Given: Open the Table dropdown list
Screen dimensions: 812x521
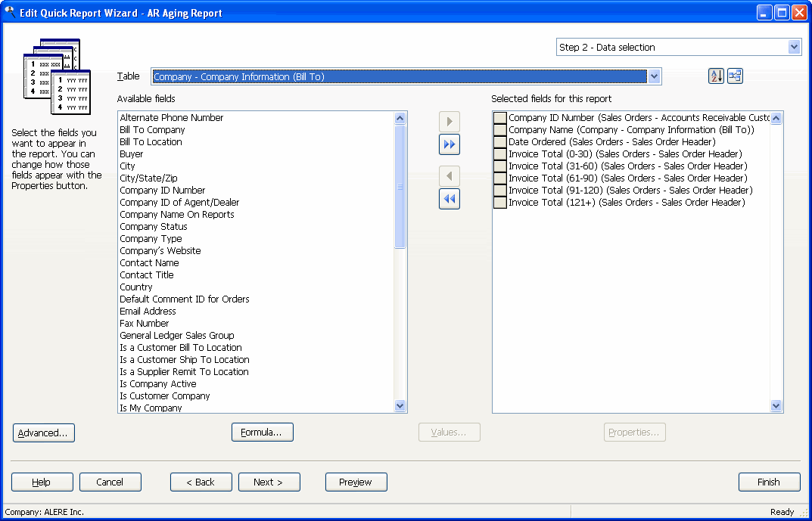Looking at the screenshot, I should (655, 76).
